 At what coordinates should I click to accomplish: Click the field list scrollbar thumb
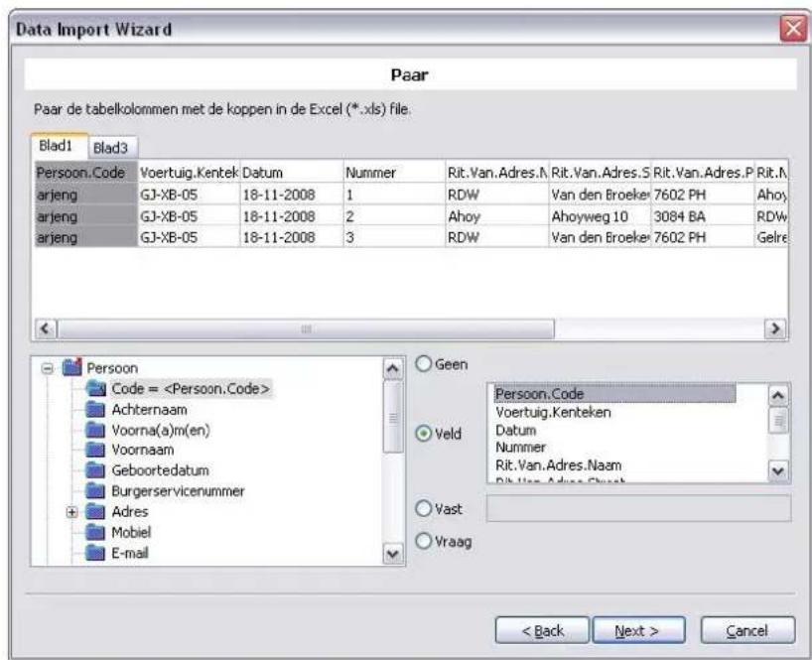[778, 420]
